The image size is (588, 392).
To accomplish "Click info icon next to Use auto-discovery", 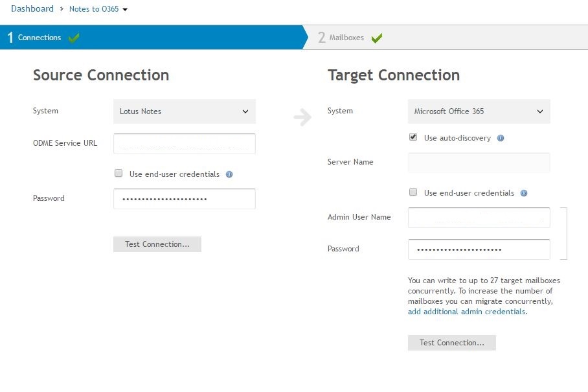I will point(501,138).
